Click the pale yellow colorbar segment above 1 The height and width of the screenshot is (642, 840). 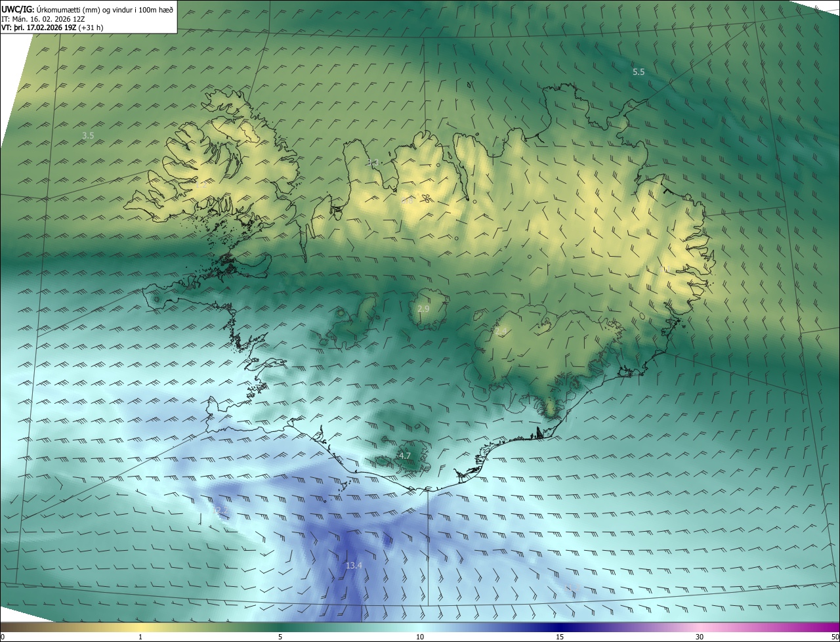click(x=140, y=627)
